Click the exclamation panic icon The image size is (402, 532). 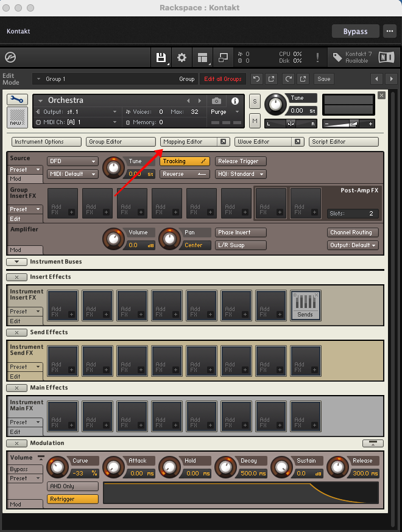317,57
